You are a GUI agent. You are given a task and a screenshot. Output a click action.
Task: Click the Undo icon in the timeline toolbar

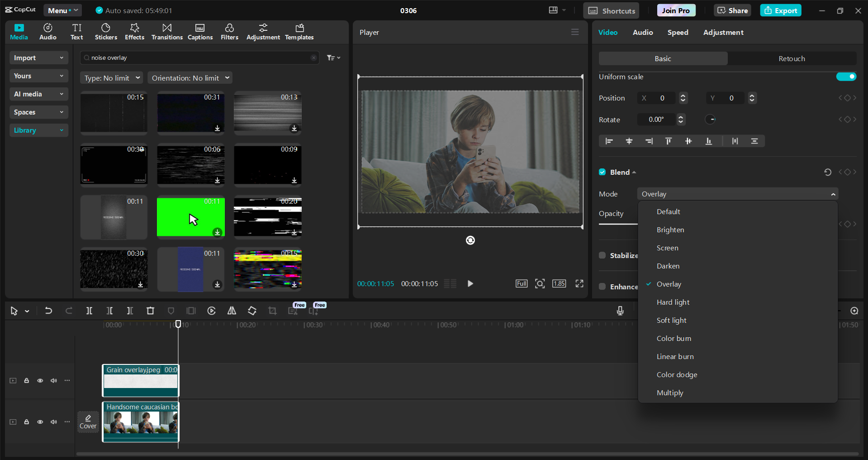[48, 311]
